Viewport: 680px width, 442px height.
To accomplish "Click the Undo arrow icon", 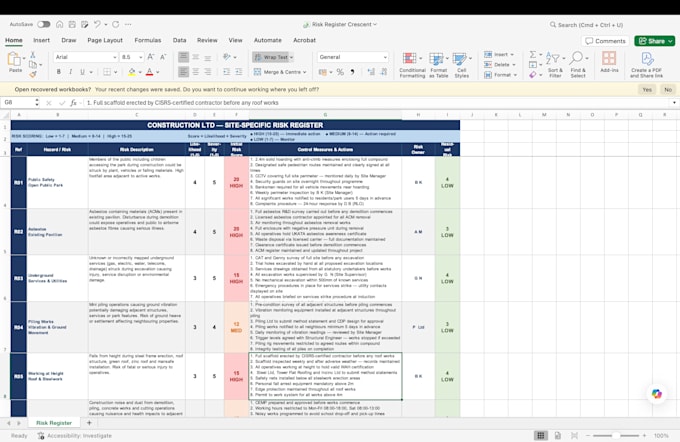I will point(97,24).
